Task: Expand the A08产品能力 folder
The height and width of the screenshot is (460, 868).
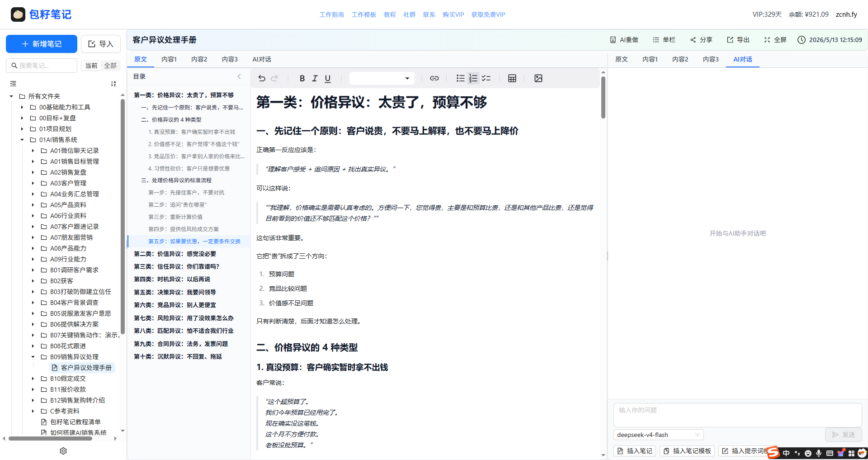Action: click(33, 248)
